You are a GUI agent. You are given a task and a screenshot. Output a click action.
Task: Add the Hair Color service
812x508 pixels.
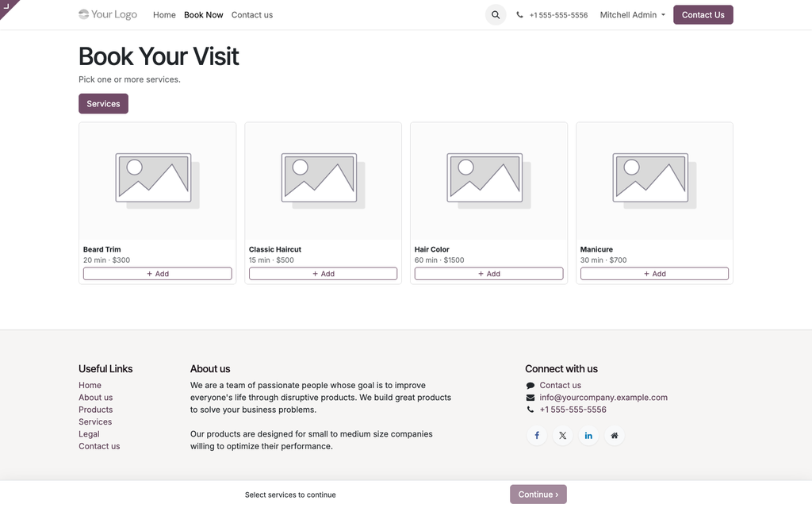click(488, 274)
